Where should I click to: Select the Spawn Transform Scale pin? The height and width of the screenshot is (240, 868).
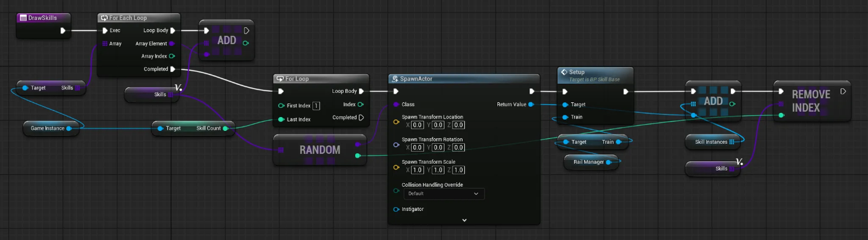396,167
